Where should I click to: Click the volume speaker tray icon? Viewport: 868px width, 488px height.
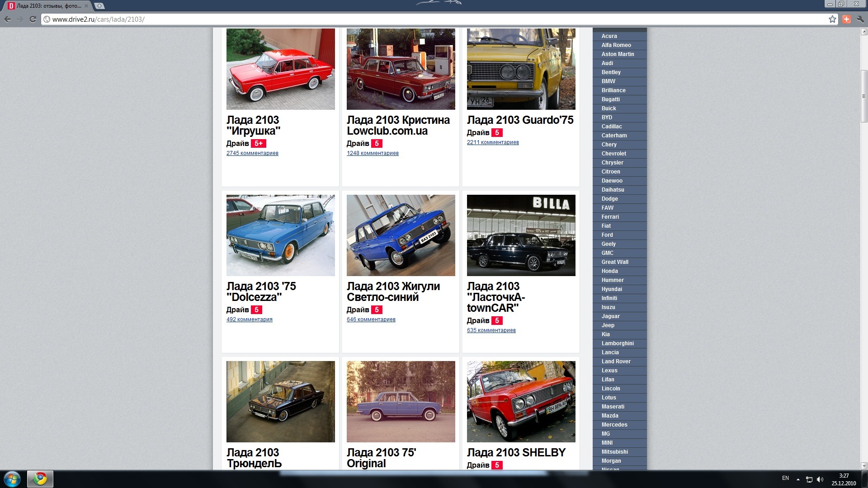[x=820, y=479]
